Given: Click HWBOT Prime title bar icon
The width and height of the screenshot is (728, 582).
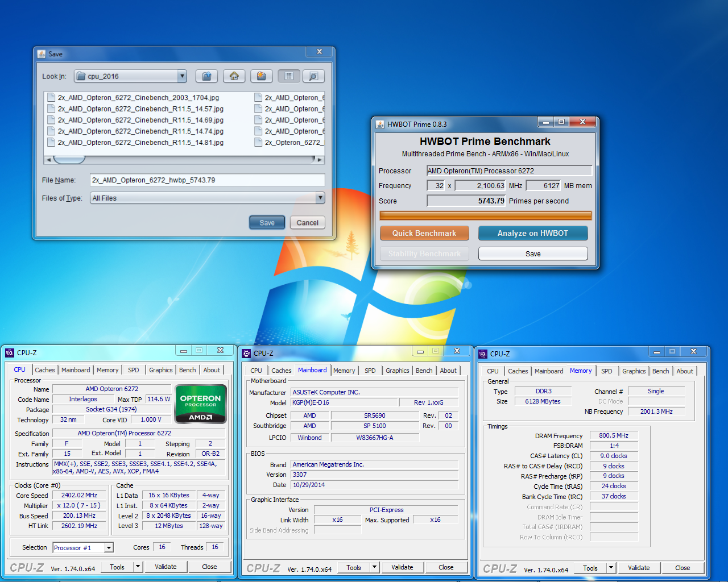Looking at the screenshot, I should point(380,124).
